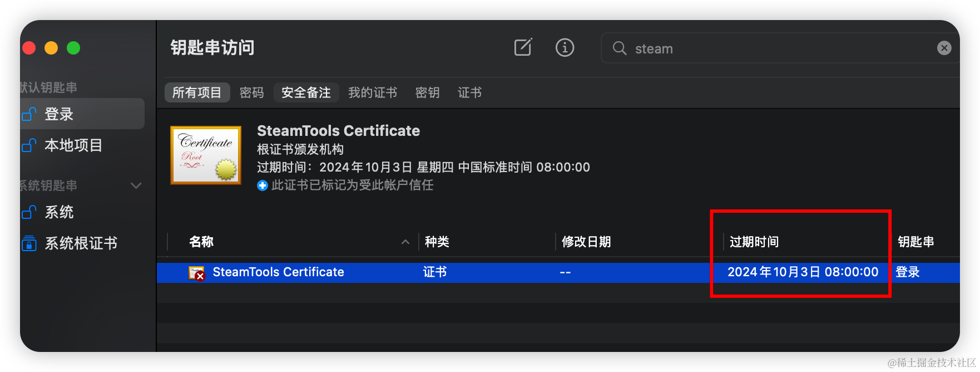Clear the steam search text

(x=944, y=48)
